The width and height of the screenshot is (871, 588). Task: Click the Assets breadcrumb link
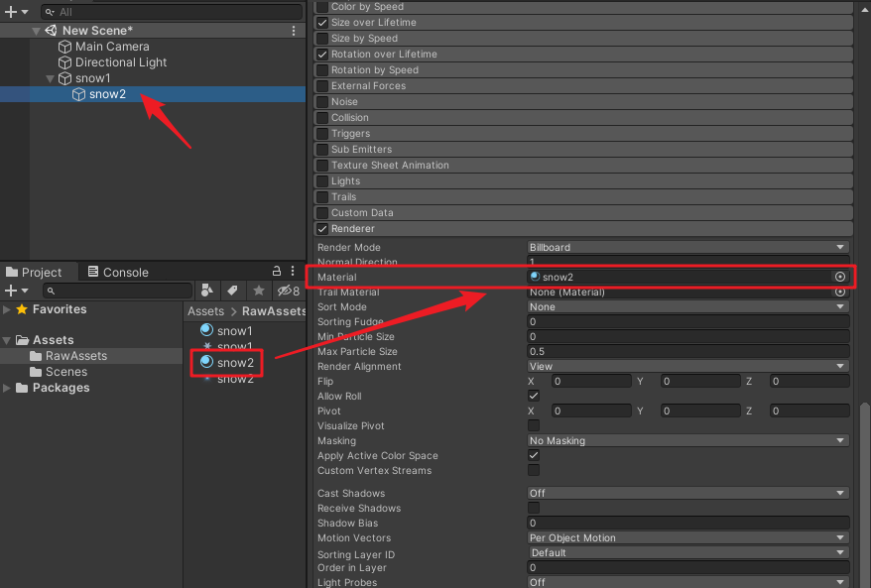point(205,311)
